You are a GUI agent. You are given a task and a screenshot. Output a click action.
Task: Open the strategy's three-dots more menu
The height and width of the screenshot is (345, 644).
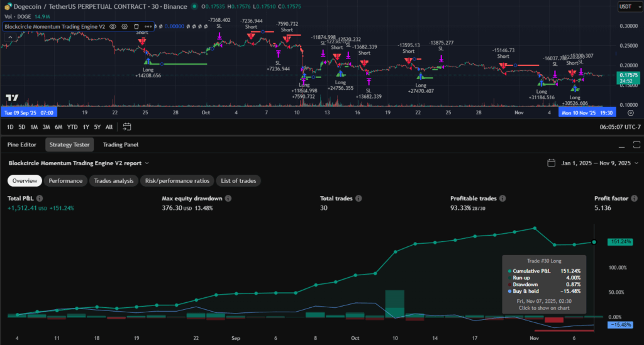[x=148, y=27]
